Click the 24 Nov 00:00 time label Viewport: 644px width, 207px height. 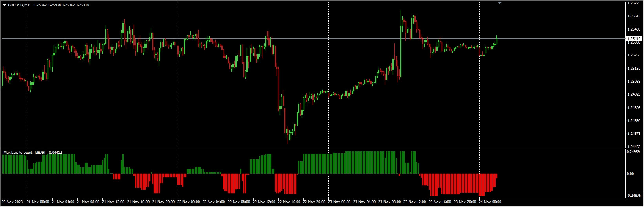pyautogui.click(x=491, y=202)
